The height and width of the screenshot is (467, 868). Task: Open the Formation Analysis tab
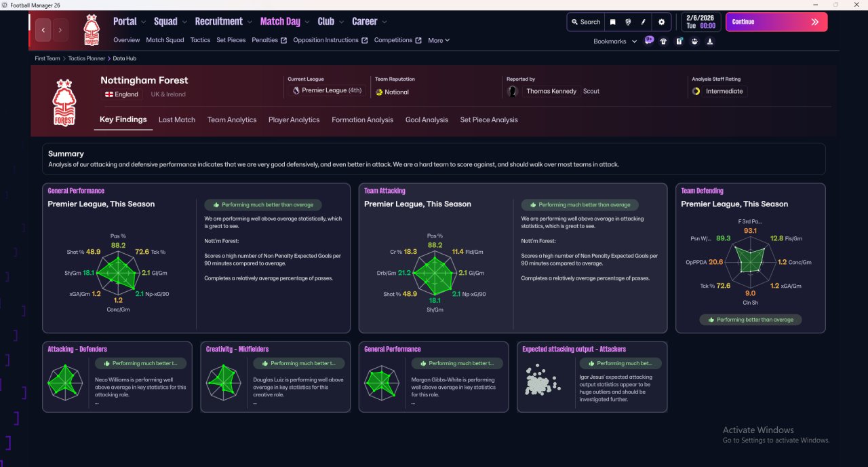tap(362, 120)
